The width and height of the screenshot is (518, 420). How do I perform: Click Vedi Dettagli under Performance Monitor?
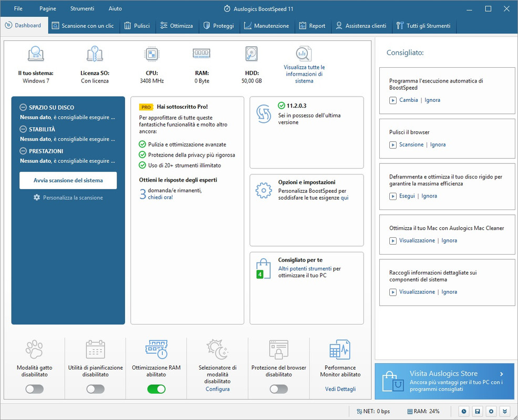[340, 389]
